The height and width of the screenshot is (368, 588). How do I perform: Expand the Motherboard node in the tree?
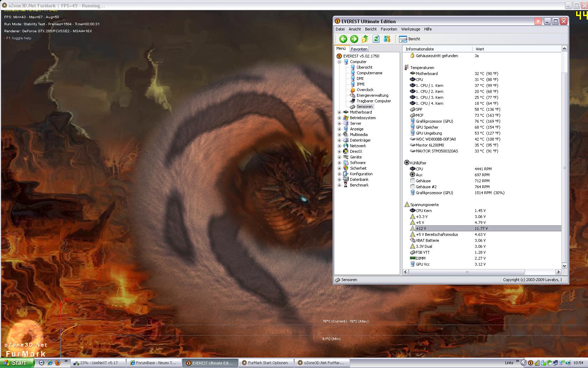[339, 112]
